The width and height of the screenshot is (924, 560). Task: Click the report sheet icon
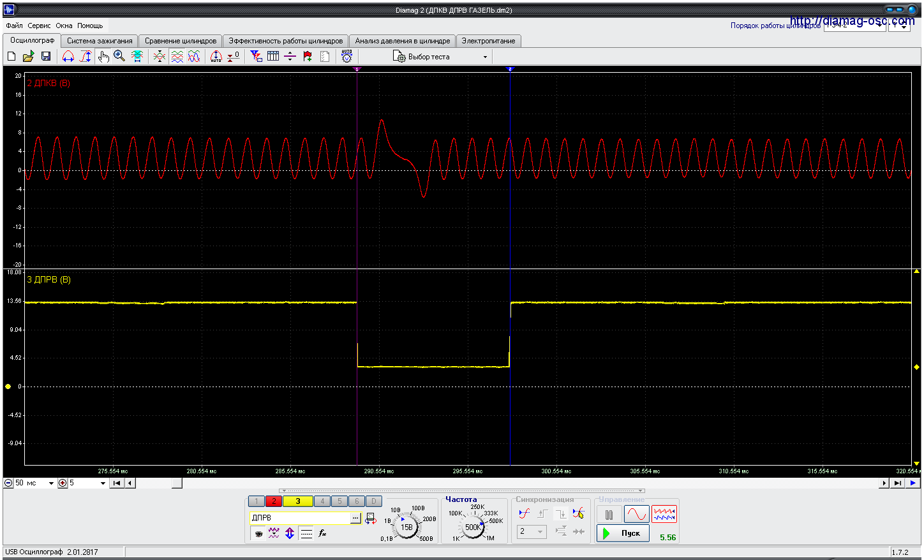pos(325,56)
